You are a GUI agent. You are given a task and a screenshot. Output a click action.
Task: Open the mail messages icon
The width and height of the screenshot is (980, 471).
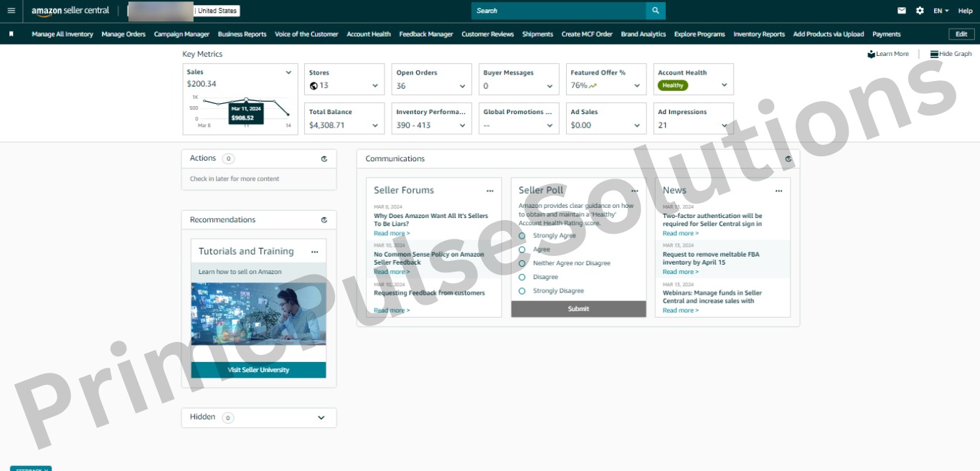[902, 11]
